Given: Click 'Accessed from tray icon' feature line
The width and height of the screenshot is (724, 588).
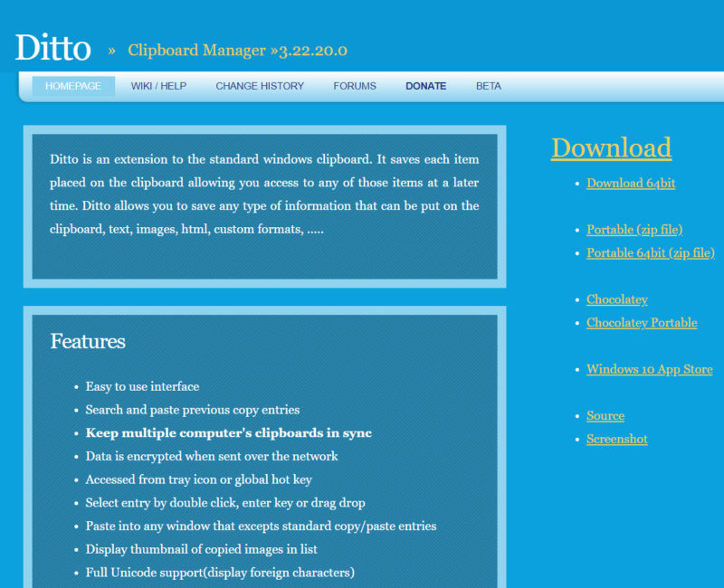Looking at the screenshot, I should (x=198, y=479).
